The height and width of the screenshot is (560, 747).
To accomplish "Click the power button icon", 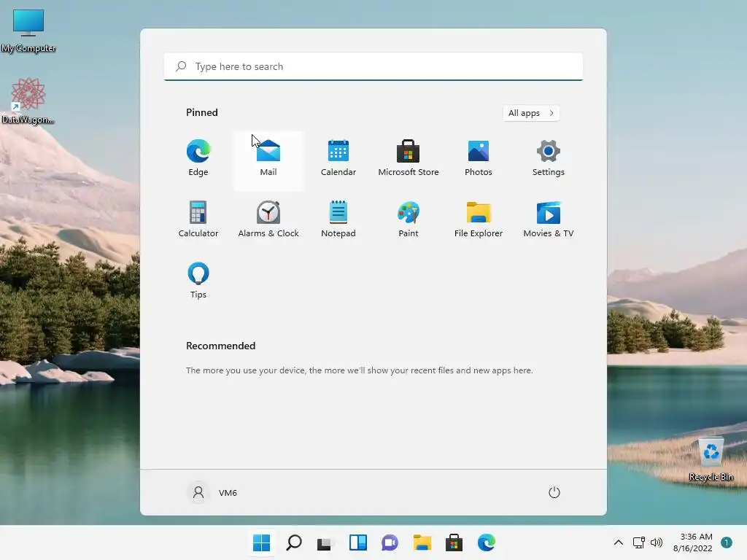I will [554, 492].
